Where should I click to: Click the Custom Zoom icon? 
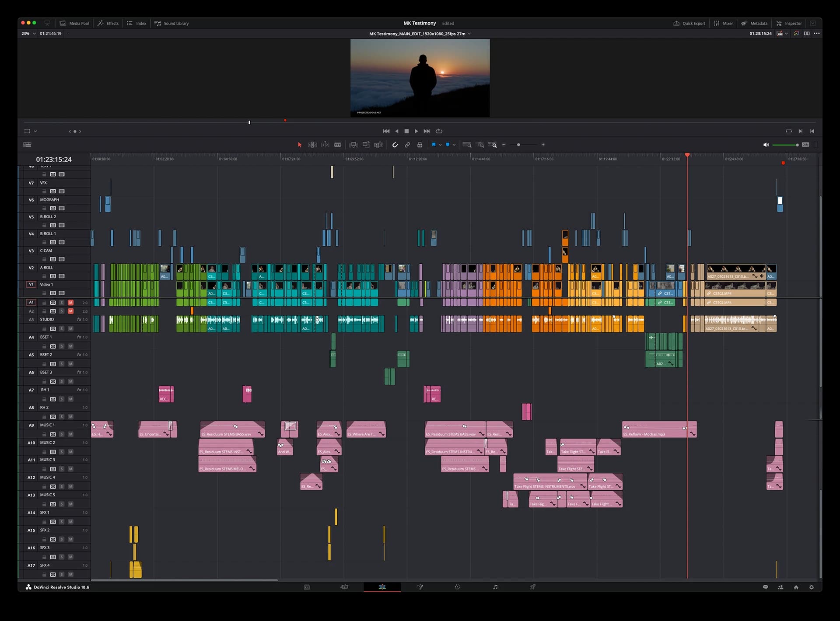coord(493,145)
